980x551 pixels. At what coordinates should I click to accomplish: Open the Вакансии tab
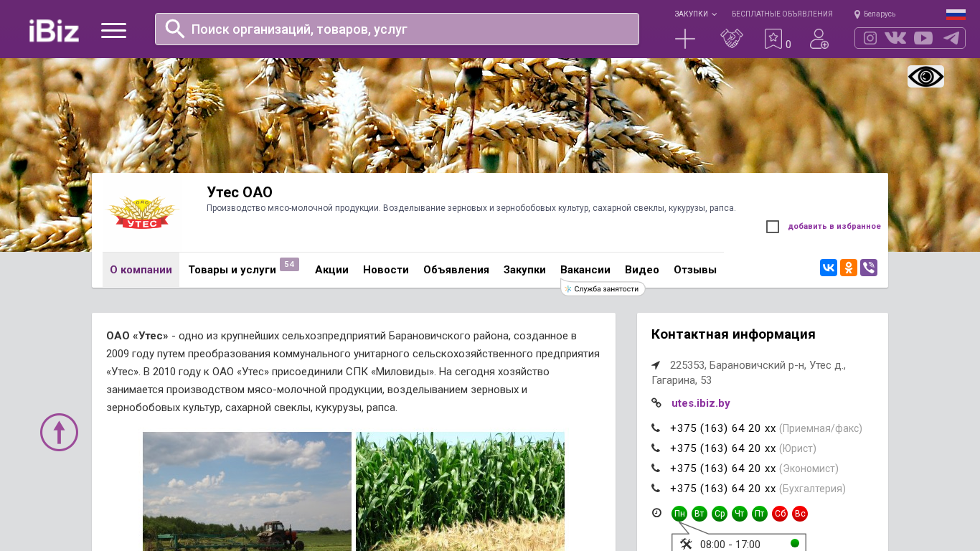click(585, 270)
